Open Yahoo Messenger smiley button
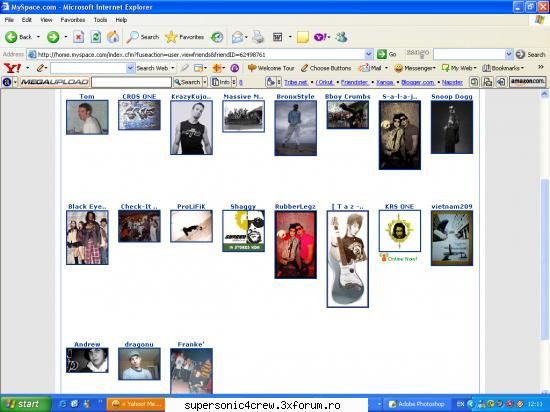The image size is (550, 412). (x=414, y=68)
